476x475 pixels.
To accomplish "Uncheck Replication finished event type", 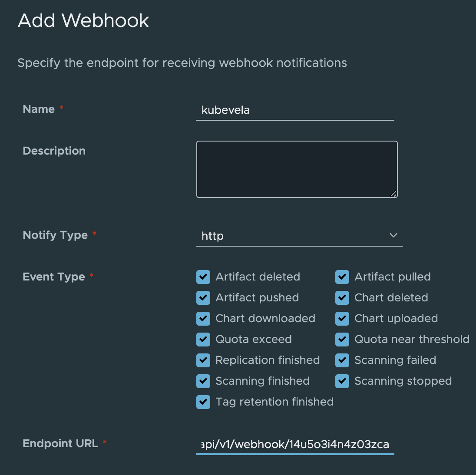I will pos(203,360).
